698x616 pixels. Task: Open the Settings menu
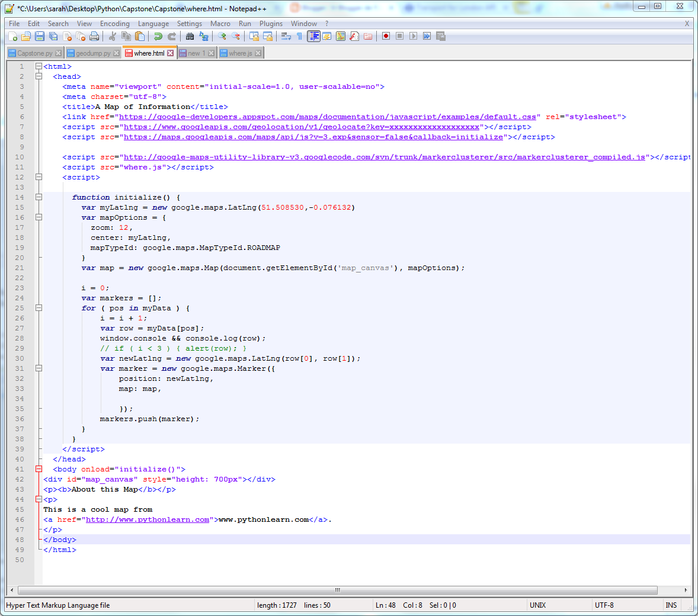point(190,24)
